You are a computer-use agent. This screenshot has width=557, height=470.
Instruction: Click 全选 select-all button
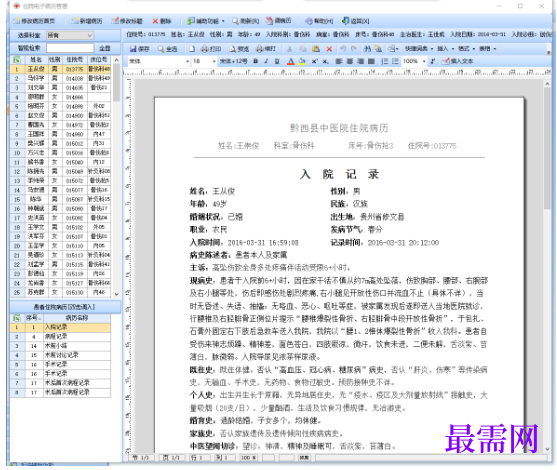tap(167, 49)
